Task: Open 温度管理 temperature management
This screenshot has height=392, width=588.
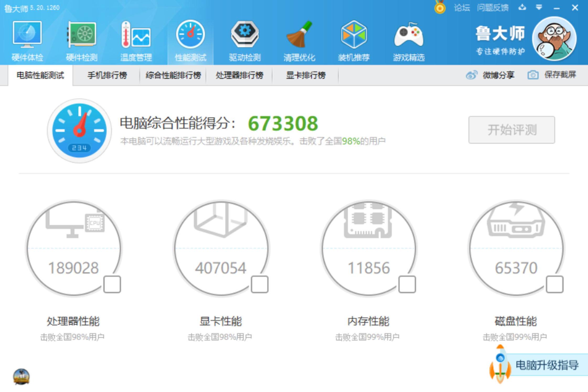Action: click(x=136, y=41)
